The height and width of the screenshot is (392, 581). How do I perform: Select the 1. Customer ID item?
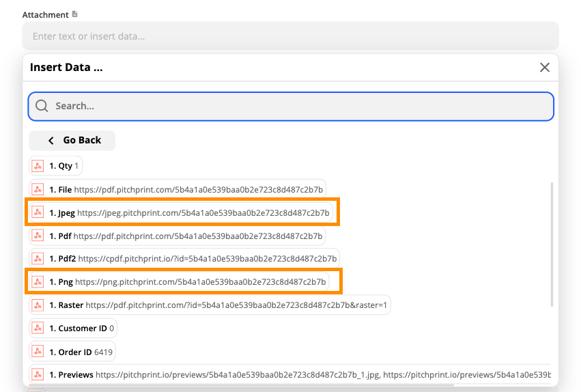click(73, 328)
